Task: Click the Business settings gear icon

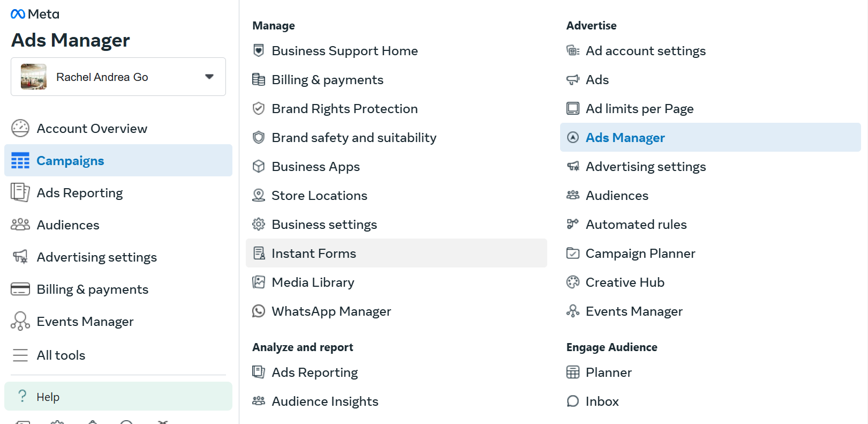Action: tap(259, 224)
